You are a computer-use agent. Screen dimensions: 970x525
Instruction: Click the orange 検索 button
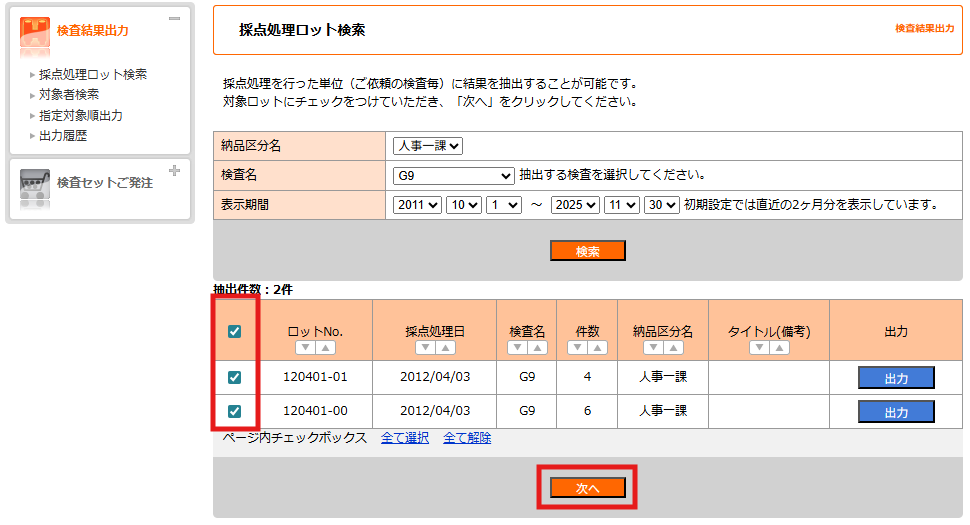pyautogui.click(x=588, y=251)
